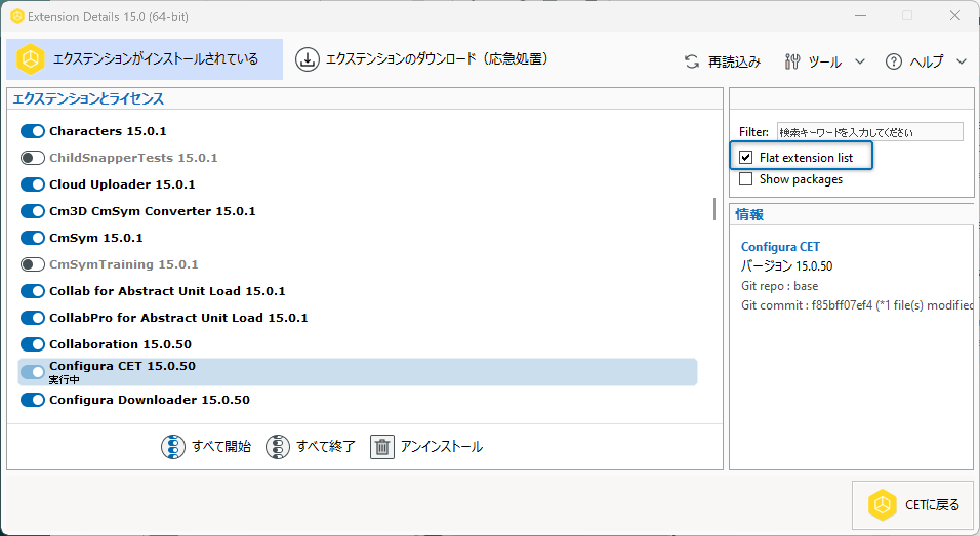Toggle Configura Downloader 15.0.50 switch

click(x=33, y=400)
